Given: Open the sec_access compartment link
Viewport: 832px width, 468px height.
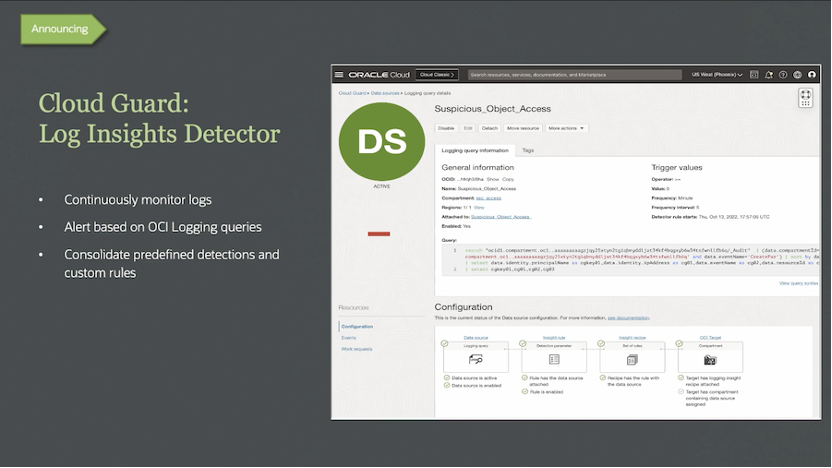Looking at the screenshot, I should (489, 198).
